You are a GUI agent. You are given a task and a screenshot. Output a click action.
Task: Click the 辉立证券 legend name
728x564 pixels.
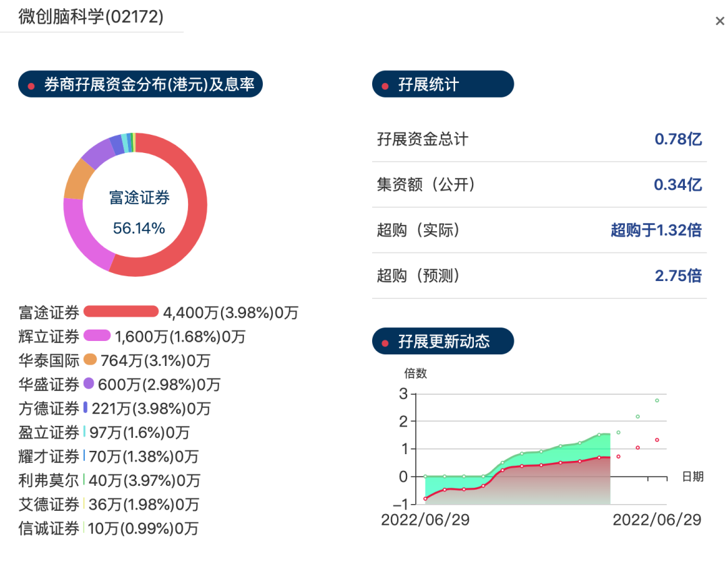tap(49, 336)
